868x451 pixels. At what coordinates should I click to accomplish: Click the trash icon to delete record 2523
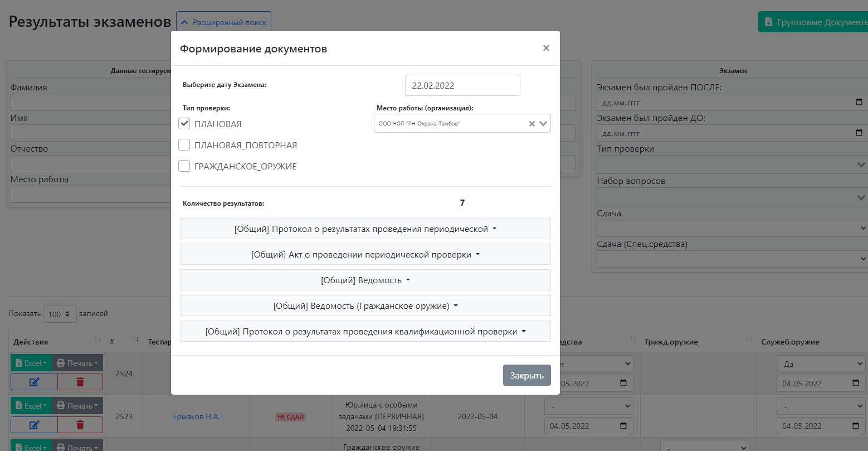81,424
